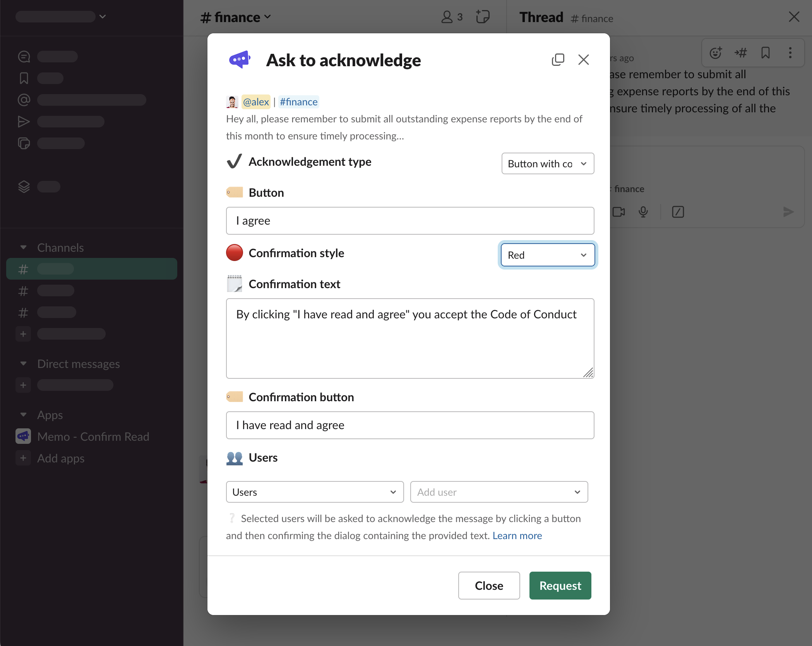Click the video clip camera icon

(619, 212)
